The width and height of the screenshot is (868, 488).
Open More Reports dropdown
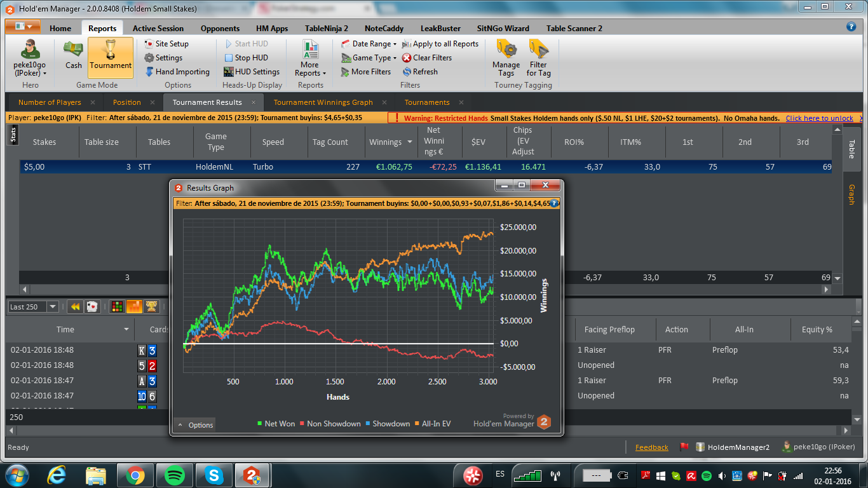(x=310, y=58)
